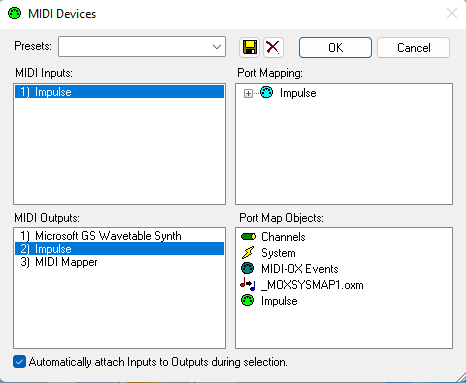
Task: Click Impulse label in Port Map Objects
Action: 279,301
